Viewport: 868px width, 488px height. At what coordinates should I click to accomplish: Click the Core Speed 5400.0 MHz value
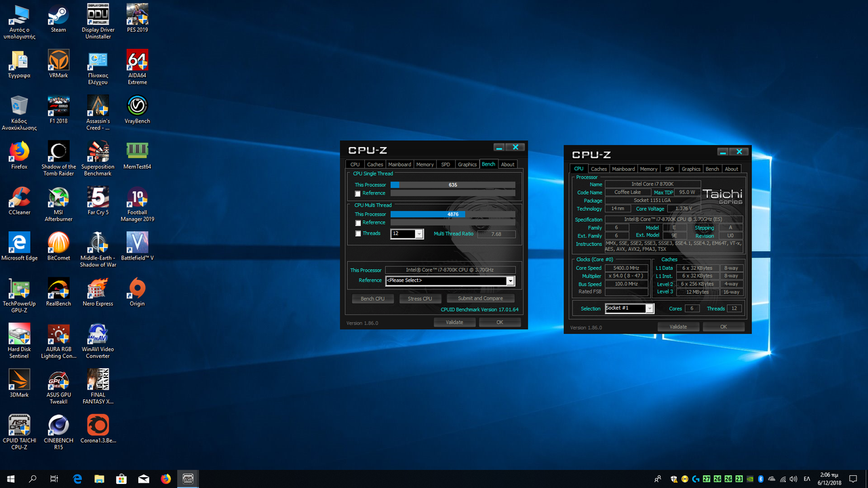click(625, 268)
